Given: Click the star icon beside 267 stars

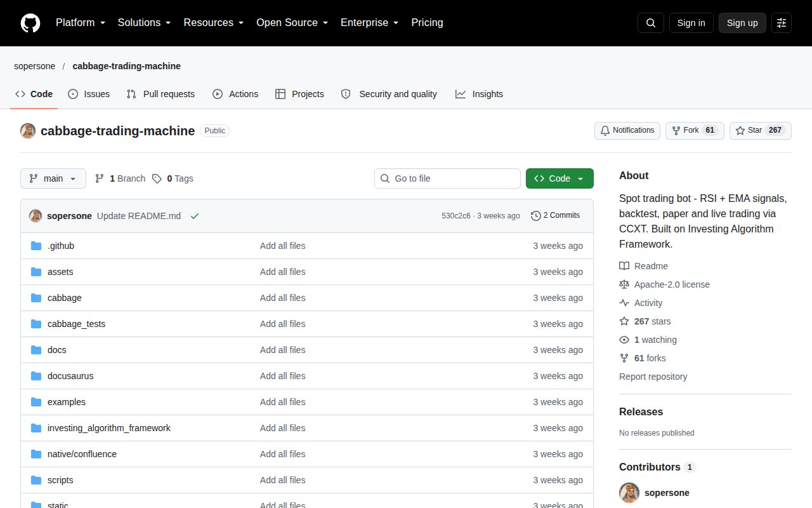Looking at the screenshot, I should [624, 321].
